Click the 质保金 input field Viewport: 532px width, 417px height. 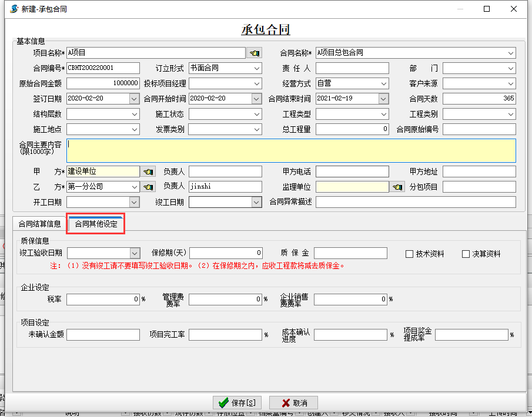pos(350,253)
